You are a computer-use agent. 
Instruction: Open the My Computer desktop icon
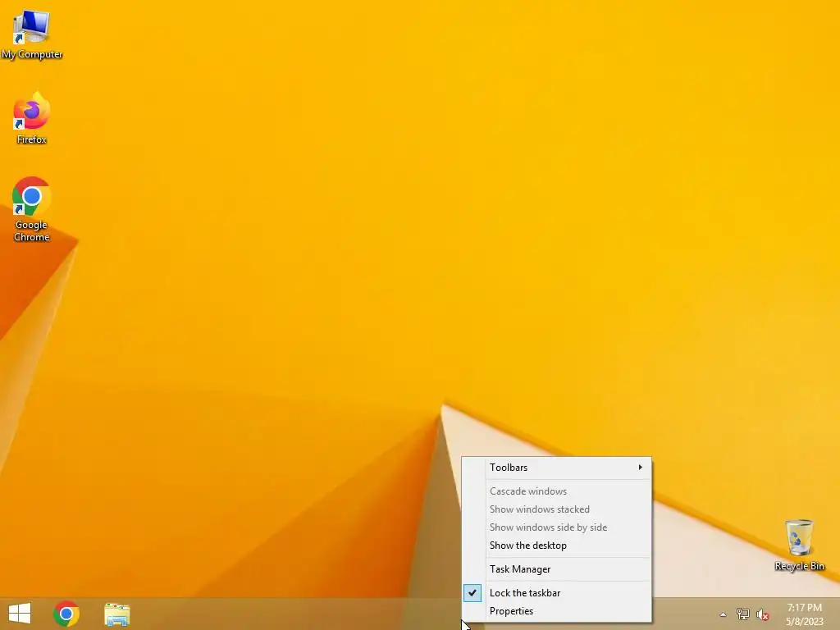[32, 34]
